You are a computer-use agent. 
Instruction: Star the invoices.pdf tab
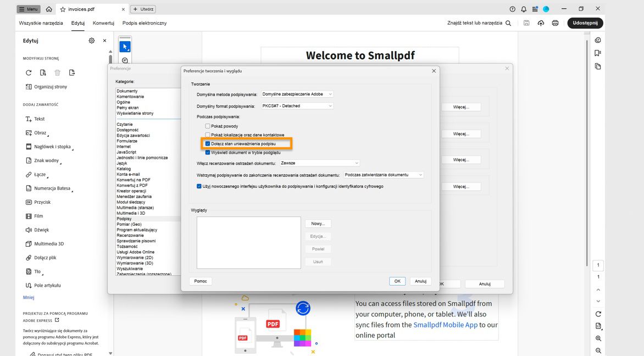[63, 9]
